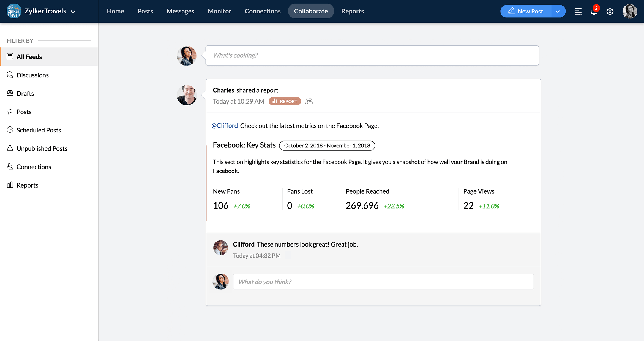644x341 pixels.
Task: Click the Reports chart icon in sidebar
Action: [10, 185]
